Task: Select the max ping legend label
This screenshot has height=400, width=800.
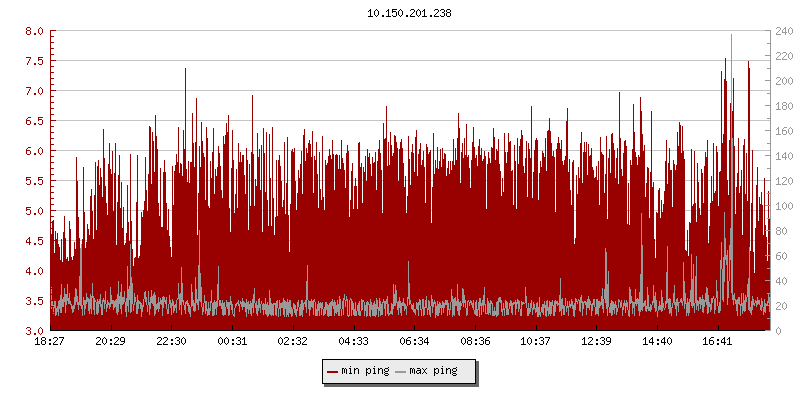Action: click(434, 372)
